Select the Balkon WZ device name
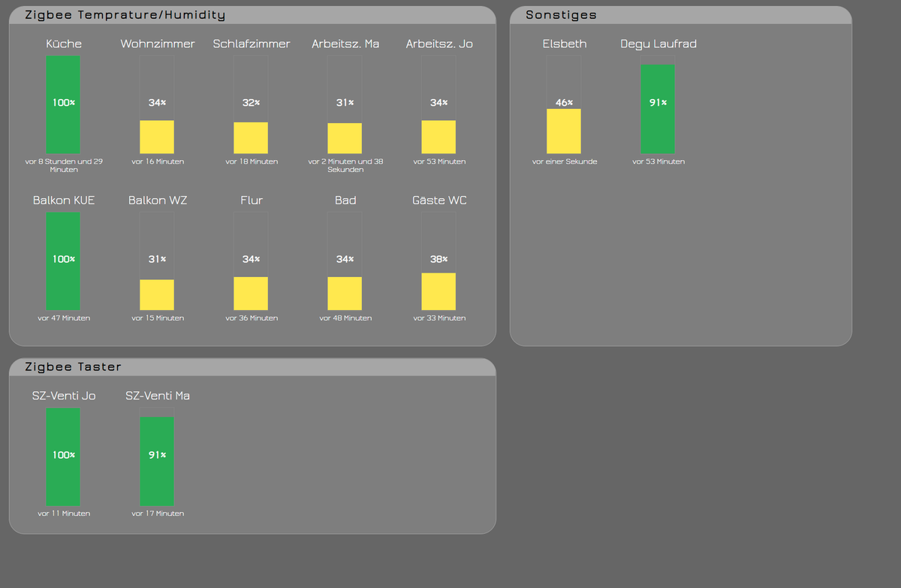 (157, 200)
